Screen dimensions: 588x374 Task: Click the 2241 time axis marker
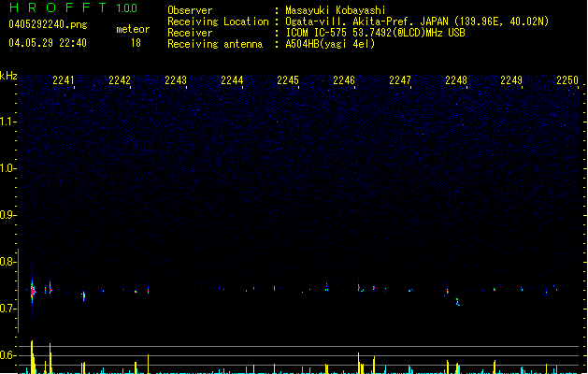(x=64, y=79)
